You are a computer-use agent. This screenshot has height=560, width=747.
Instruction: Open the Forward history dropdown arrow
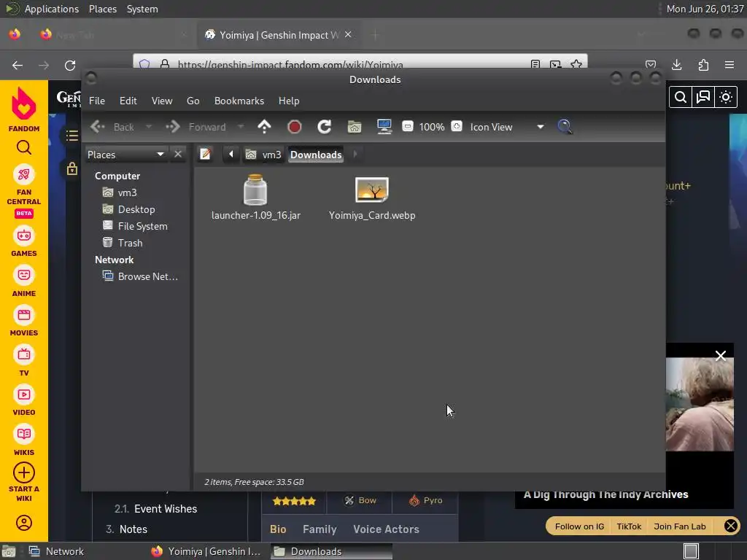(241, 127)
